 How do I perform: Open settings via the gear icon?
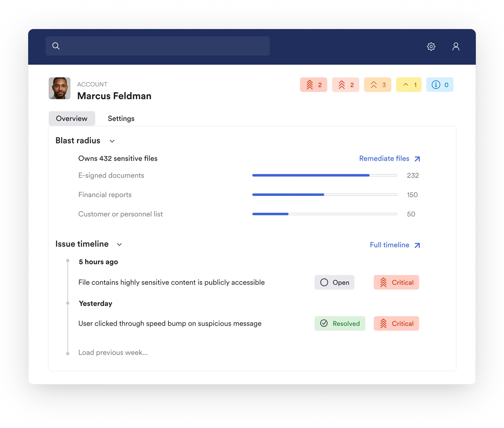[x=431, y=46]
